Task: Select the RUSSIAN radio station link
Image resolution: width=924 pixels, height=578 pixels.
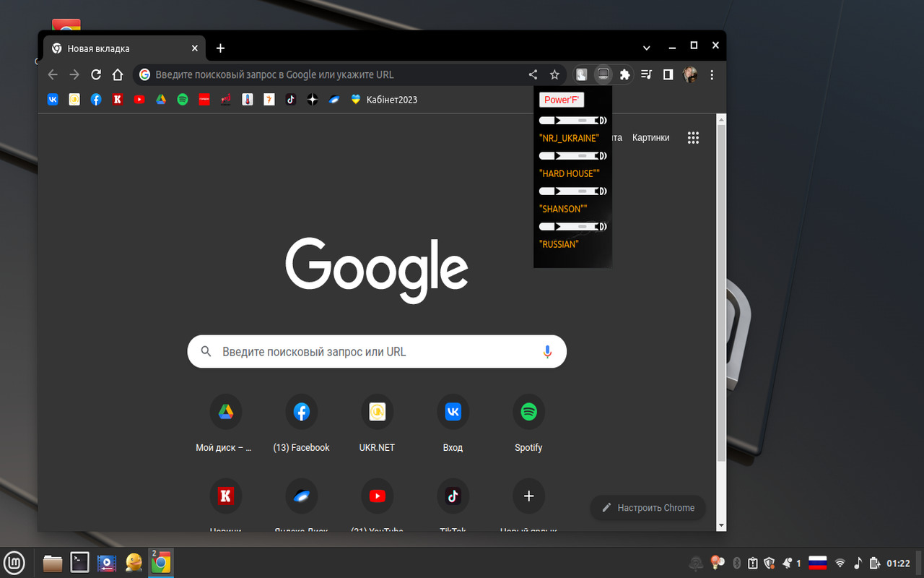Action: pos(558,244)
